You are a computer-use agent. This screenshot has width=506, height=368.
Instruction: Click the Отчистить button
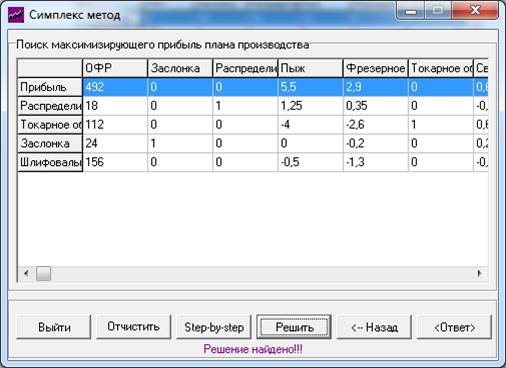pyautogui.click(x=134, y=327)
